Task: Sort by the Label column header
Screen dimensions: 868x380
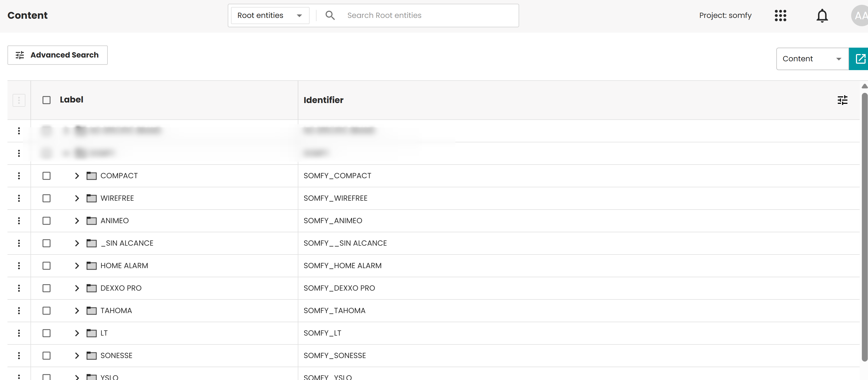Action: (71, 100)
